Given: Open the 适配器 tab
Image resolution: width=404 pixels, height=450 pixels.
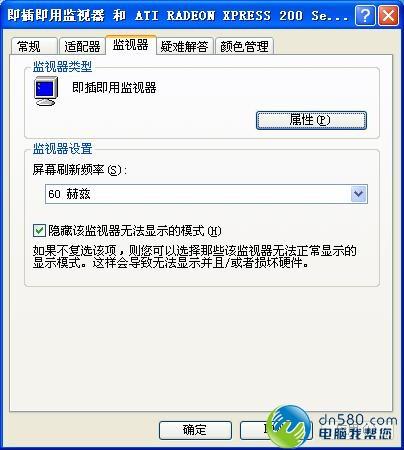Looking at the screenshot, I should tap(82, 46).
